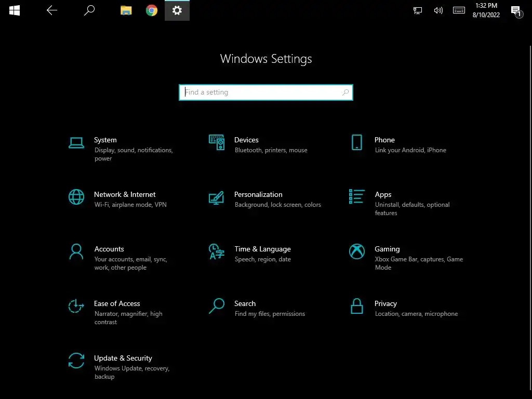
Task: Open the Network & Internet globe icon
Action: [x=76, y=197]
